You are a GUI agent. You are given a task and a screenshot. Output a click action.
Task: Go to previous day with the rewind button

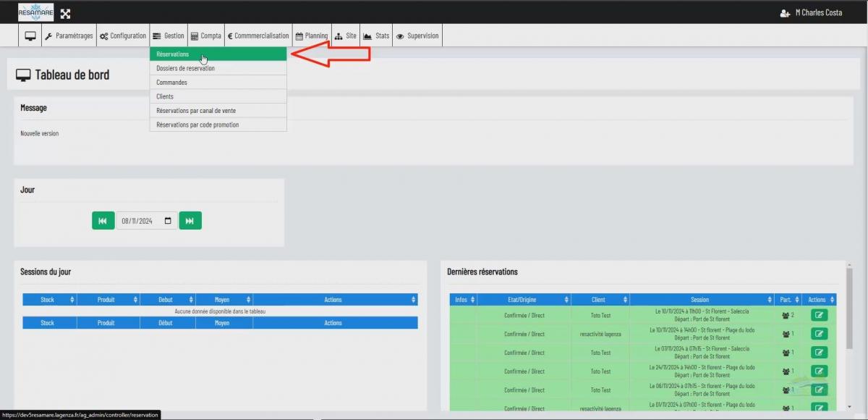point(103,221)
